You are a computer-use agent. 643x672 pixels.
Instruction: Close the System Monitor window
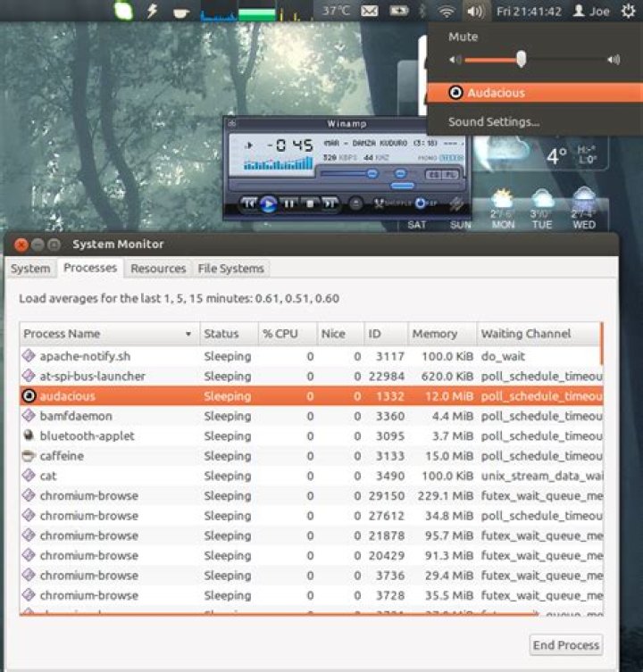click(x=21, y=245)
